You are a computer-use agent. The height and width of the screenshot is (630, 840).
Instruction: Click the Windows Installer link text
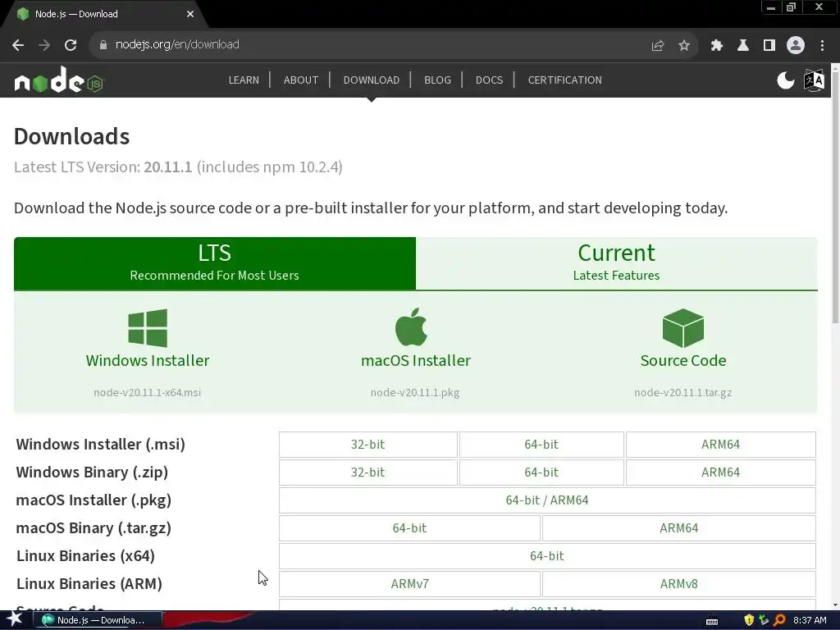(x=148, y=361)
